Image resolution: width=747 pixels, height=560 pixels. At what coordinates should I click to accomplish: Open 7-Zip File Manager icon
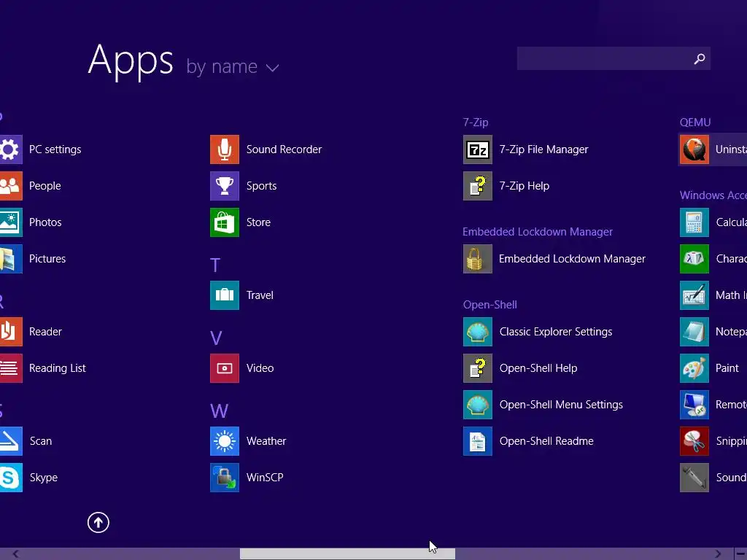(x=477, y=149)
